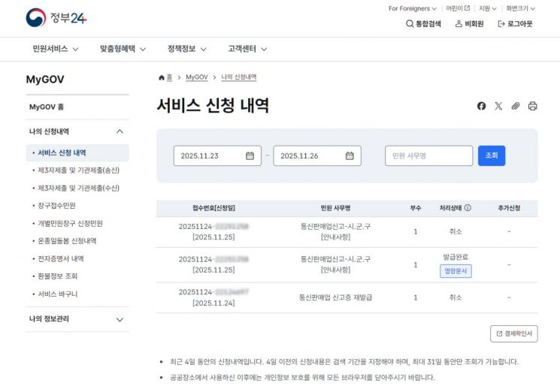Image resolution: width=560 pixels, height=392 pixels.
Task: Select 서비스 신청 내역 in sidebar
Action: (x=77, y=153)
